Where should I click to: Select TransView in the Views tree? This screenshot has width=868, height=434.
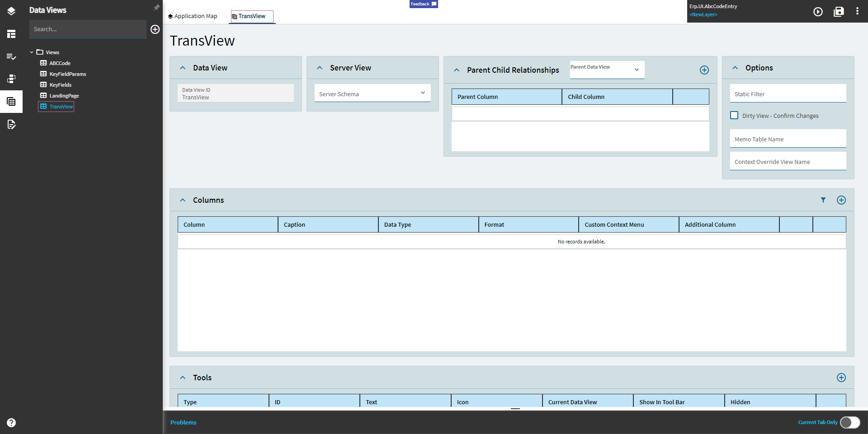(x=56, y=107)
